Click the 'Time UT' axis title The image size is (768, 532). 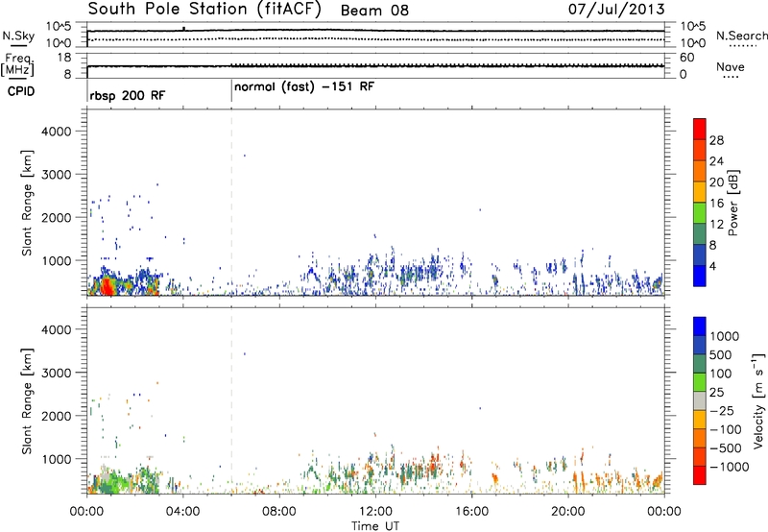375,526
